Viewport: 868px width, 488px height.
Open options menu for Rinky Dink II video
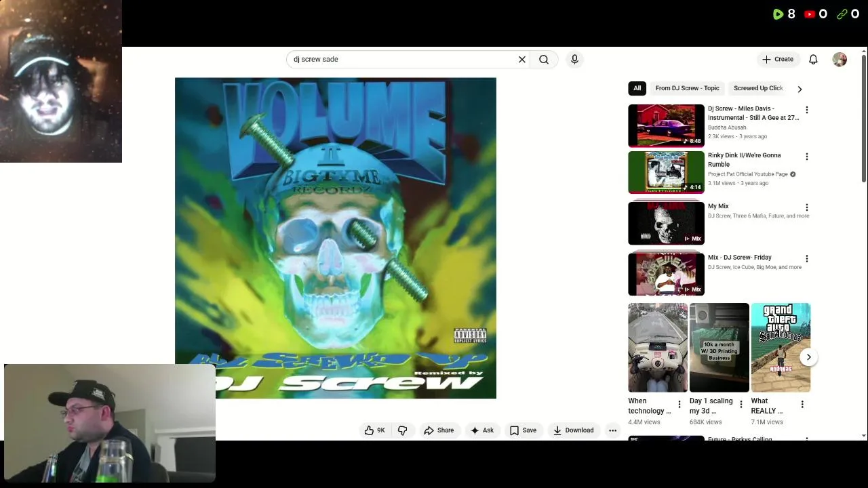point(806,157)
